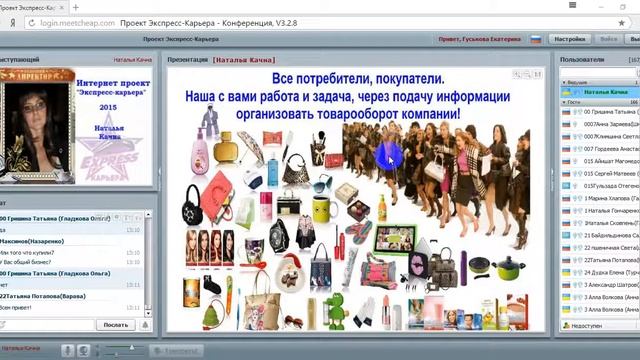The width and height of the screenshot is (640, 360).
Task: Click the greyed button right of the sliders
Action: pos(176,351)
